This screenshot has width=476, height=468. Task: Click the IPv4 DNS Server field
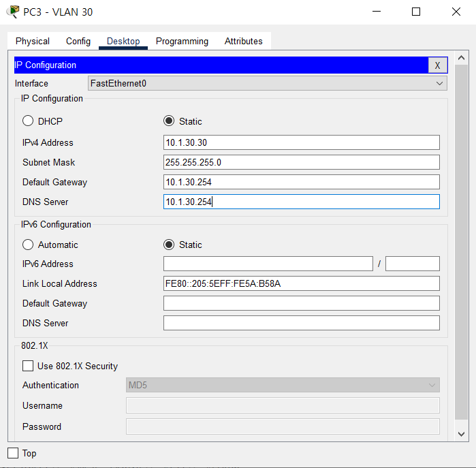click(x=302, y=202)
